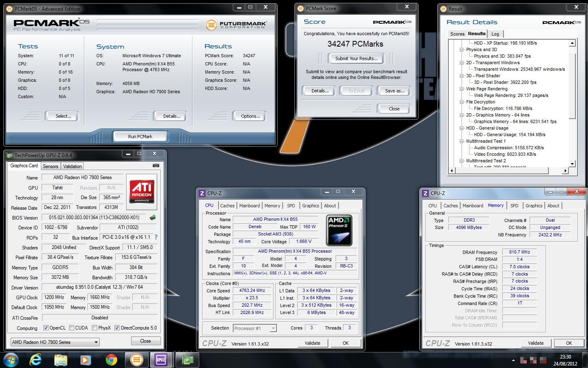Open the Windows Start orb
The height and width of the screenshot is (368, 588).
click(11, 360)
